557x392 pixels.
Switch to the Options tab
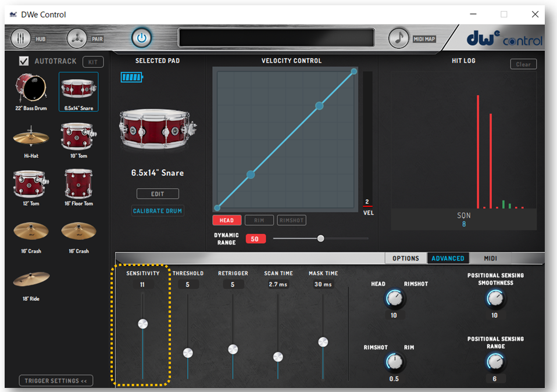point(406,258)
